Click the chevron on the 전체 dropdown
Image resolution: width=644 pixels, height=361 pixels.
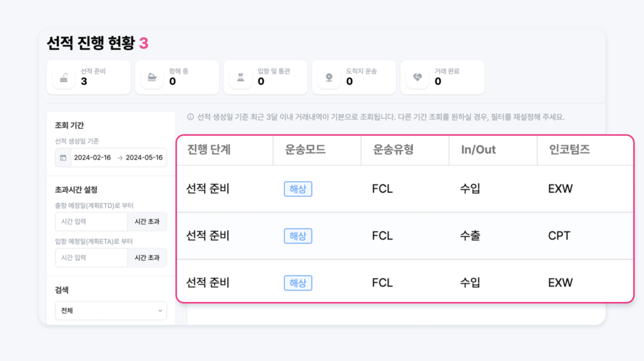[x=160, y=311]
